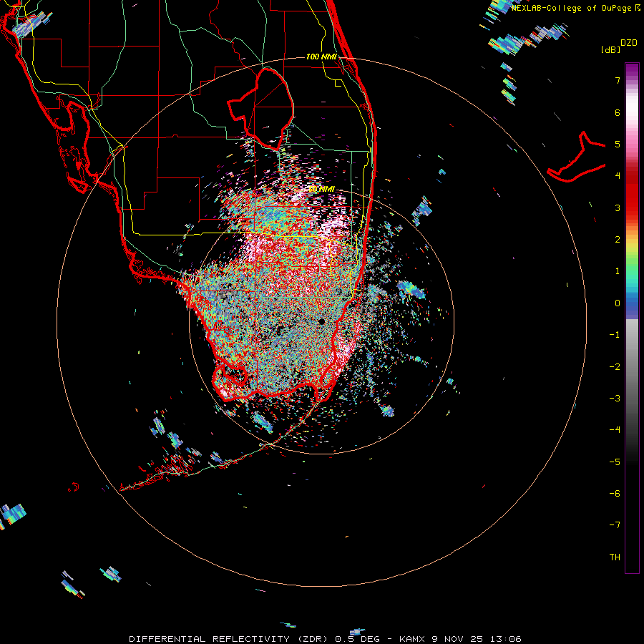
Task: Click the -5 tick label on colorbar
Action: click(x=615, y=462)
